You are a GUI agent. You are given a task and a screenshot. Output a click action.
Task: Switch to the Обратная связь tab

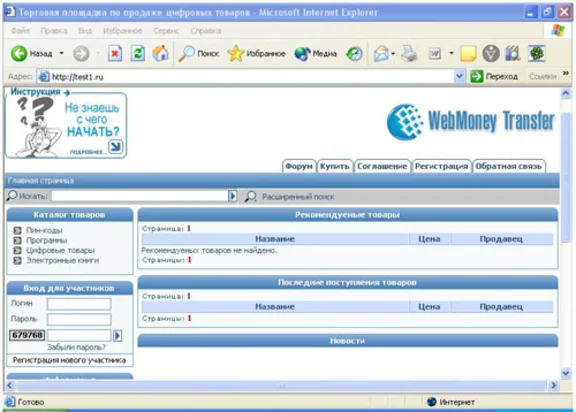pyautogui.click(x=509, y=166)
